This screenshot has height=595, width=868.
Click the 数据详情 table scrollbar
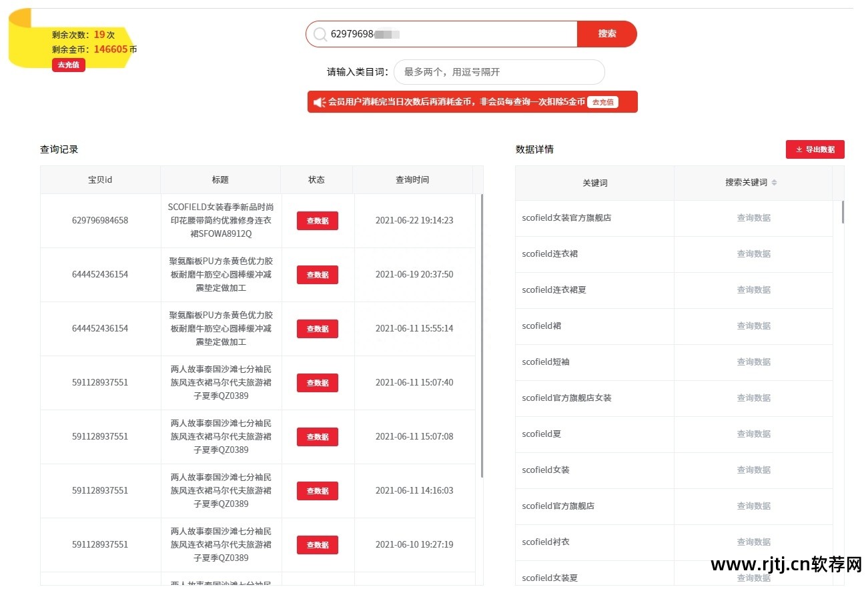click(842, 212)
